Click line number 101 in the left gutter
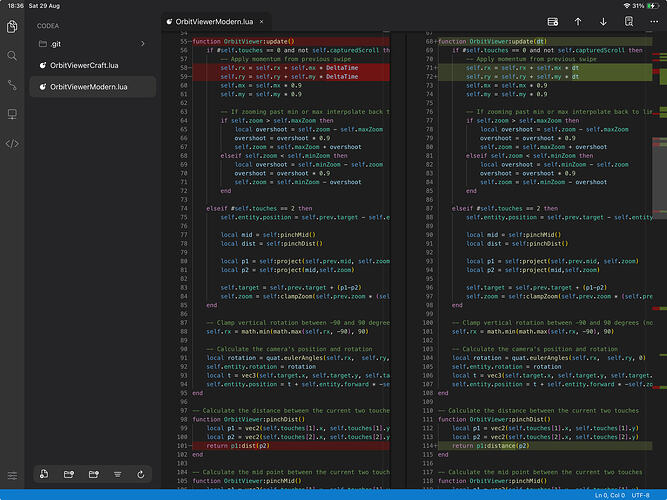The image size is (667, 500). click(182, 446)
